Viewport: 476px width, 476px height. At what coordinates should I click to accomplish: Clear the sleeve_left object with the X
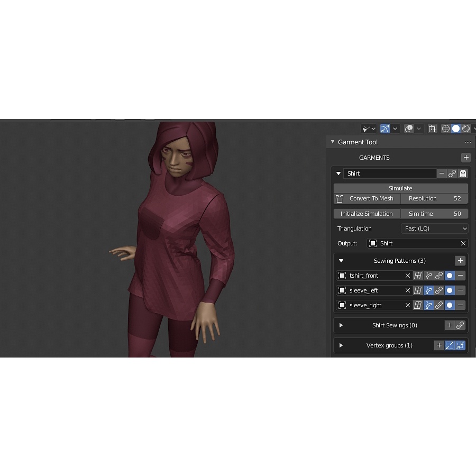pos(408,290)
